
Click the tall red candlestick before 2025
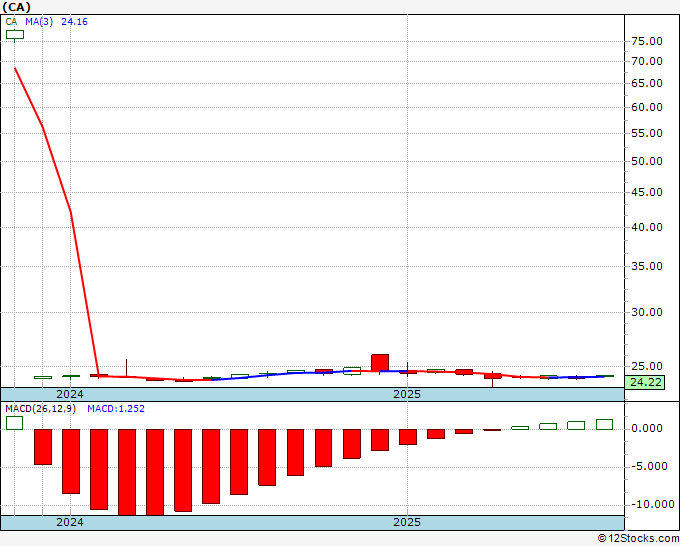(x=380, y=363)
